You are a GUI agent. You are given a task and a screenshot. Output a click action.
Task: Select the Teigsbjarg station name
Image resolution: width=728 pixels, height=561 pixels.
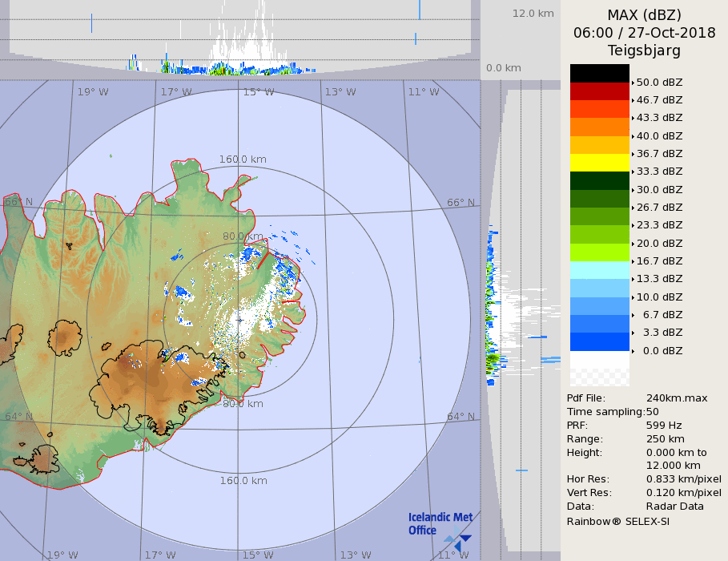[644, 50]
